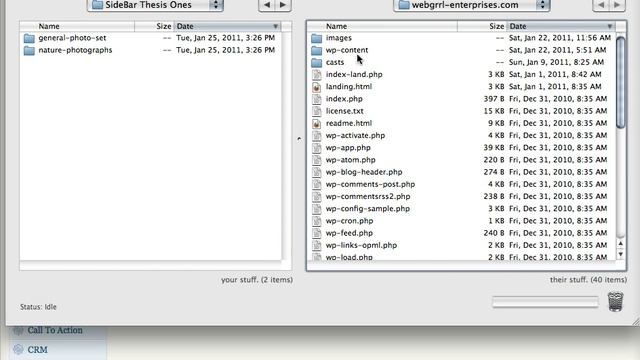Click the 'your stuff. (2 items)' label
Image resolution: width=640 pixels, height=360 pixels.
(x=257, y=280)
